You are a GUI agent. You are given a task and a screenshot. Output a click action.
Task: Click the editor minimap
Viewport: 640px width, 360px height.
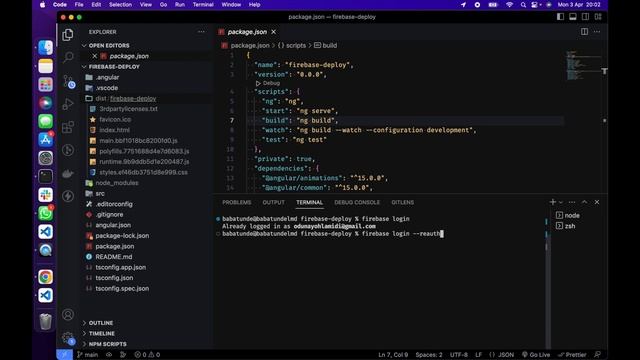click(x=583, y=65)
